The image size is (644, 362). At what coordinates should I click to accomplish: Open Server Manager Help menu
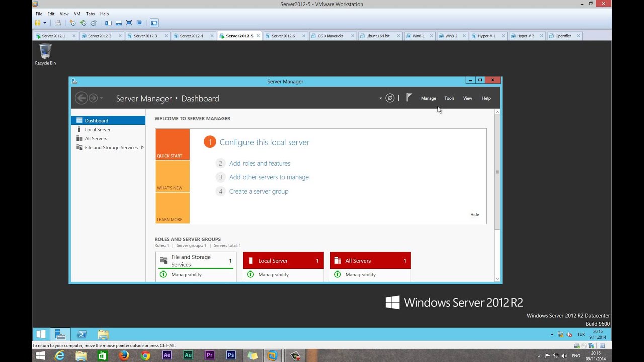coord(486,98)
